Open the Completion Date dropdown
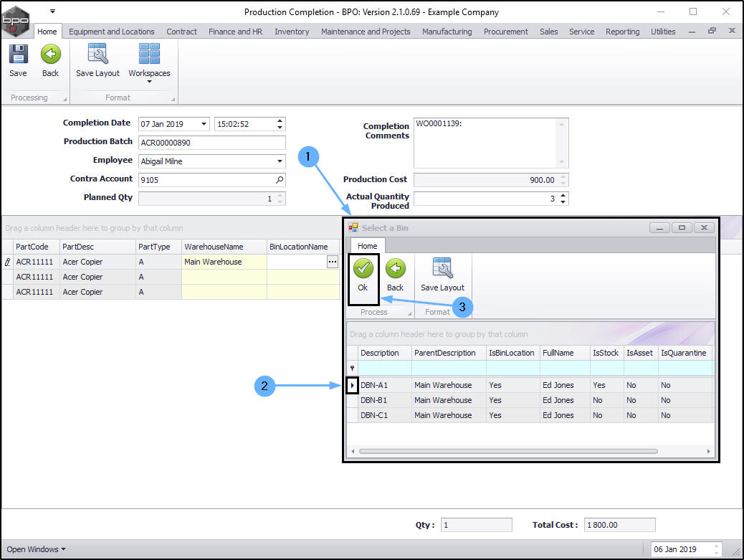This screenshot has height=560, width=744. [204, 124]
